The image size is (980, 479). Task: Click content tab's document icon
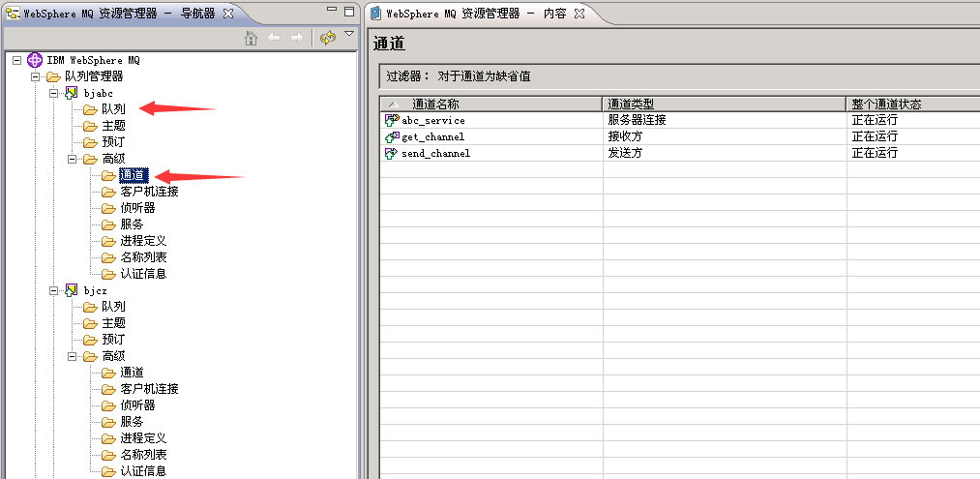(375, 14)
